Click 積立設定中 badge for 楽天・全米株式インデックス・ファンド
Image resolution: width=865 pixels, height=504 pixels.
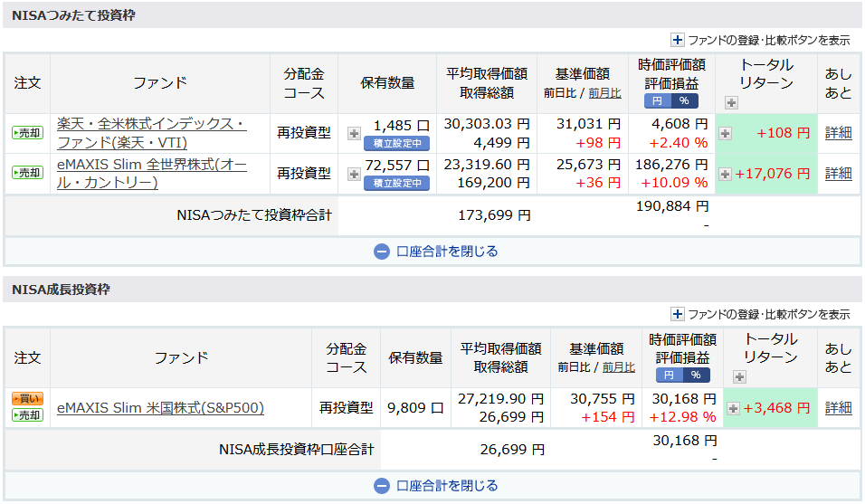pos(396,143)
